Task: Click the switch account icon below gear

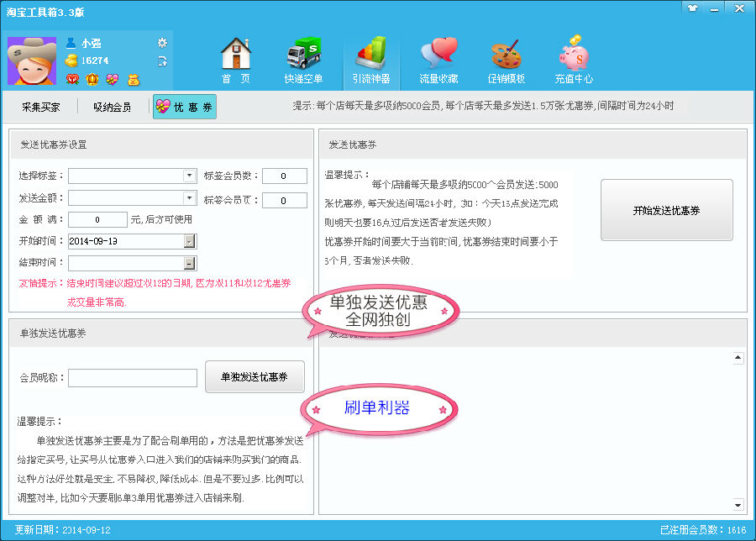Action: [162, 60]
